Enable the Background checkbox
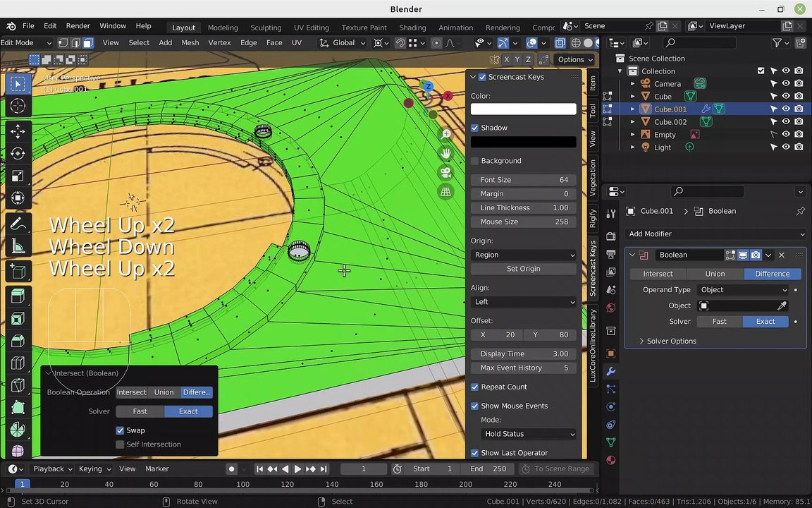The width and height of the screenshot is (812, 508). coord(474,161)
